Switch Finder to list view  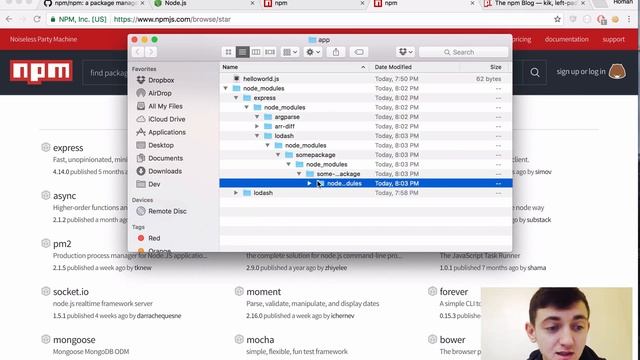coord(242,52)
